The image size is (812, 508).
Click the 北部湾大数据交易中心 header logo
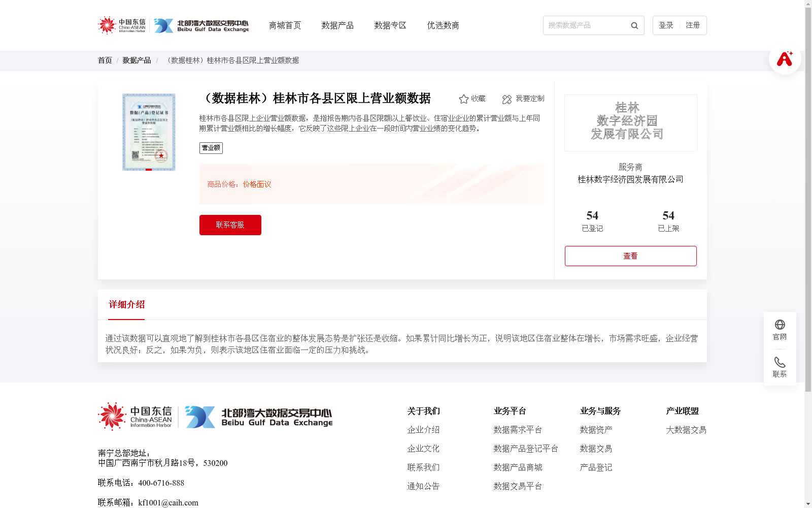[203, 25]
